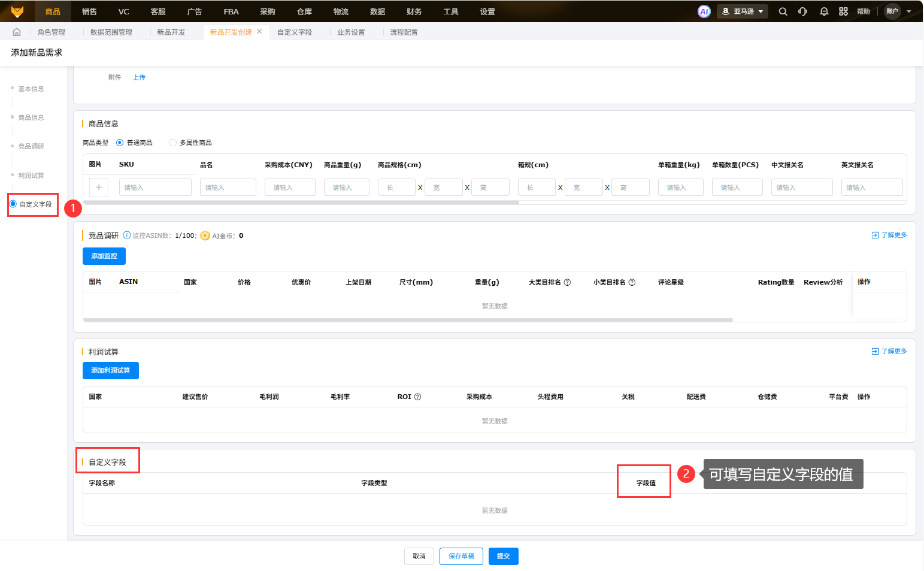
Task: Open customer support headset icon
Action: click(x=802, y=11)
